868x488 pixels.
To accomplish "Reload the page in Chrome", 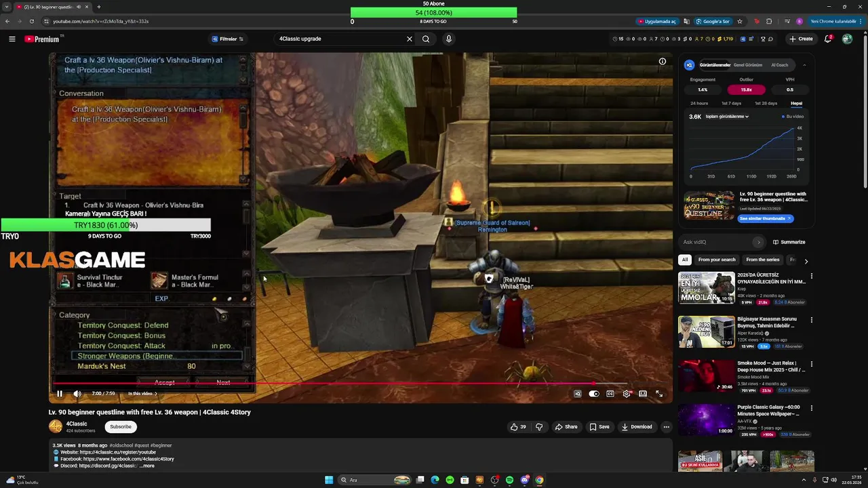I will tap(32, 21).
